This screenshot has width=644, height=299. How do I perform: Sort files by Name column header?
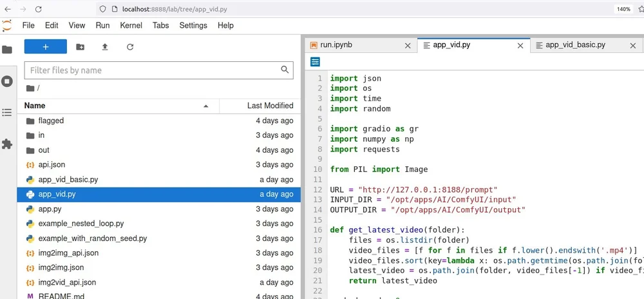[118, 106]
